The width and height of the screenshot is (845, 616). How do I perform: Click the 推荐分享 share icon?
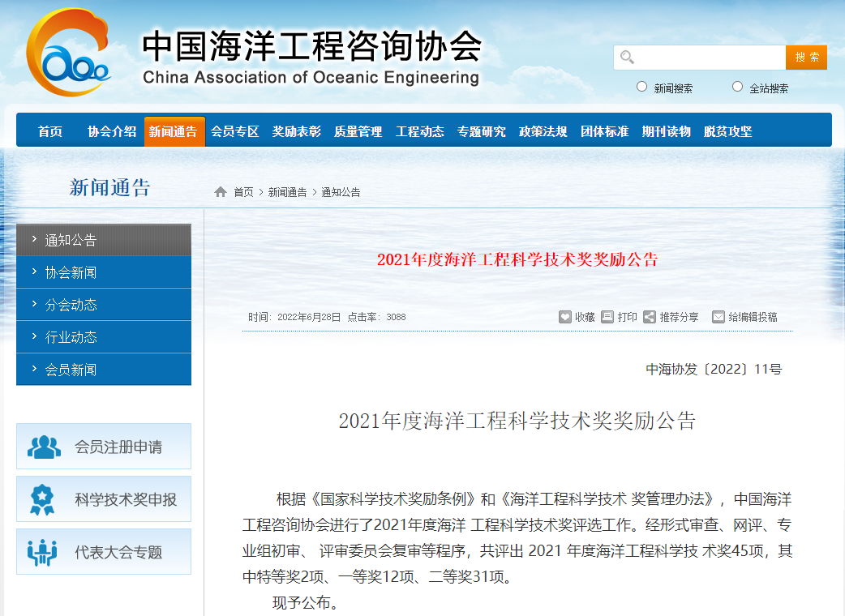click(650, 317)
